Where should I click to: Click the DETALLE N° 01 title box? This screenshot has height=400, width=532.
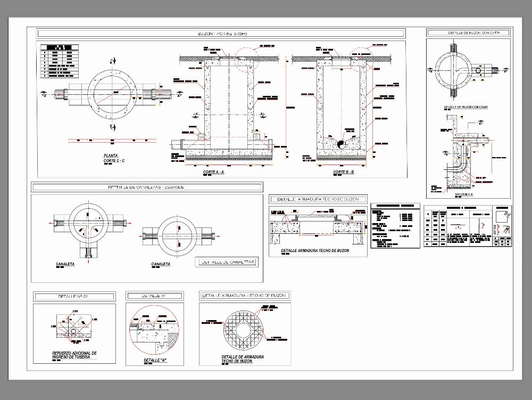click(74, 296)
